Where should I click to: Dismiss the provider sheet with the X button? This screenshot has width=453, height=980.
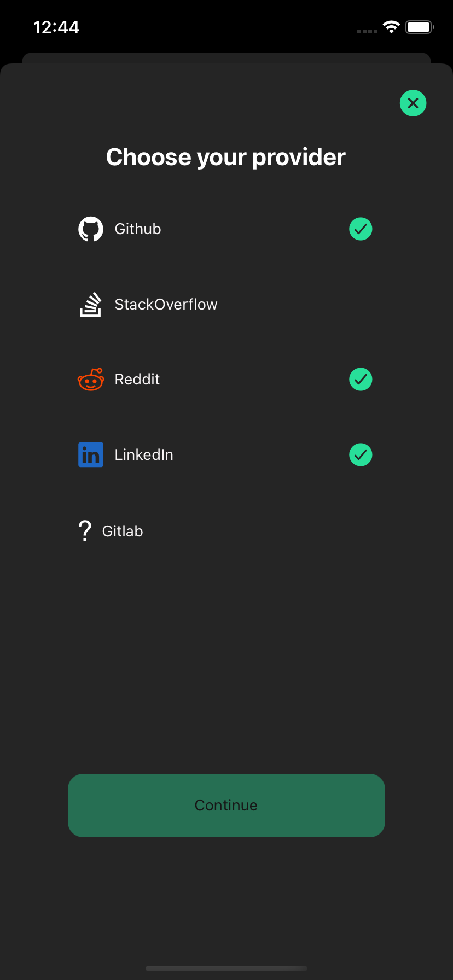[413, 103]
